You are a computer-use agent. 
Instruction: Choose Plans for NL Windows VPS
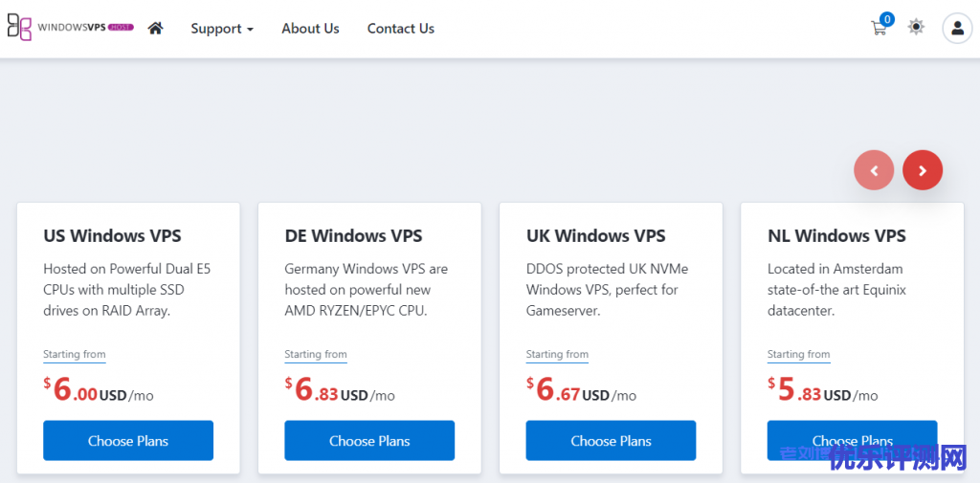(852, 439)
